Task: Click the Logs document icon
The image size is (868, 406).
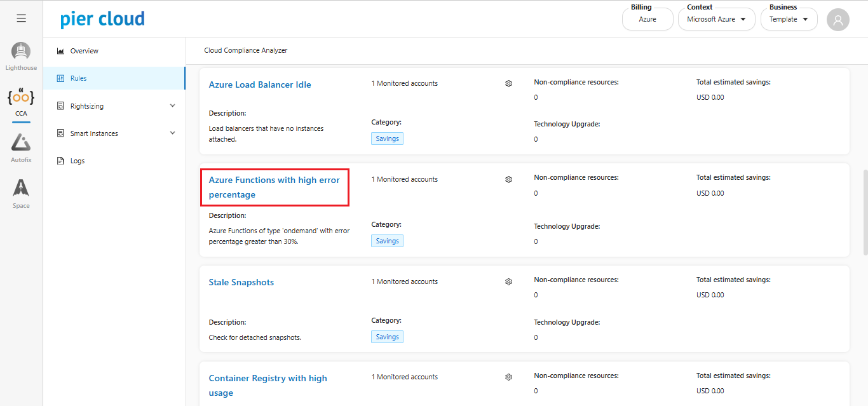Action: pos(60,161)
